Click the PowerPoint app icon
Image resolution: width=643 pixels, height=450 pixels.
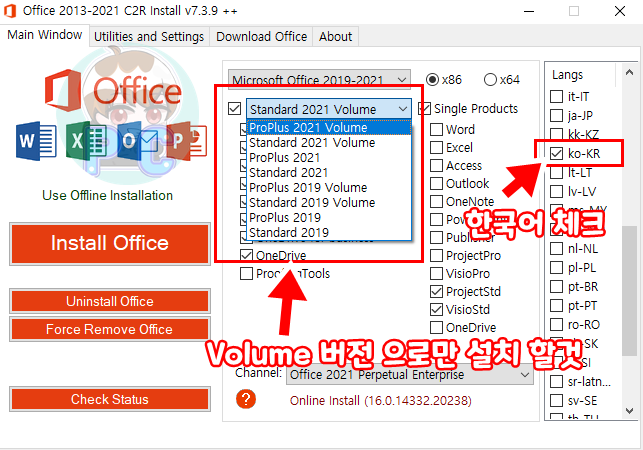click(186, 141)
